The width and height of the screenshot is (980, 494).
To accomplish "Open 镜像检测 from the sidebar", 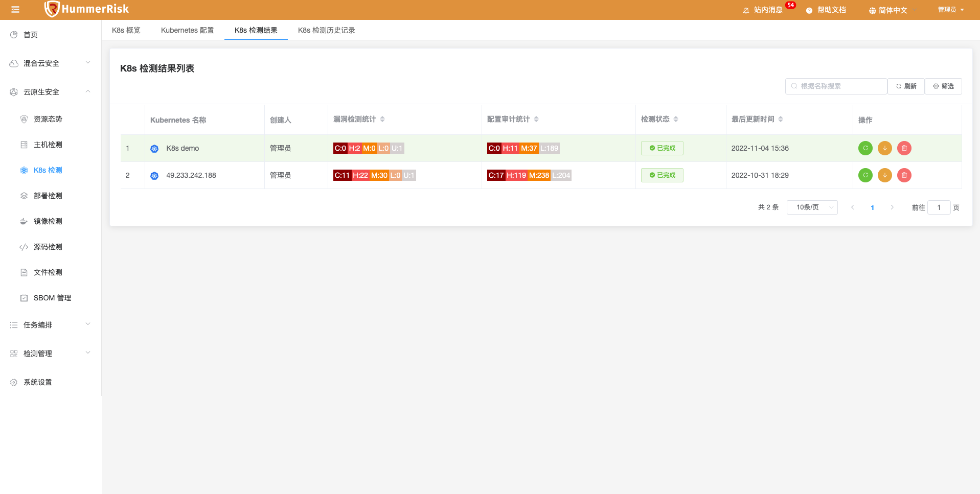I will click(48, 221).
